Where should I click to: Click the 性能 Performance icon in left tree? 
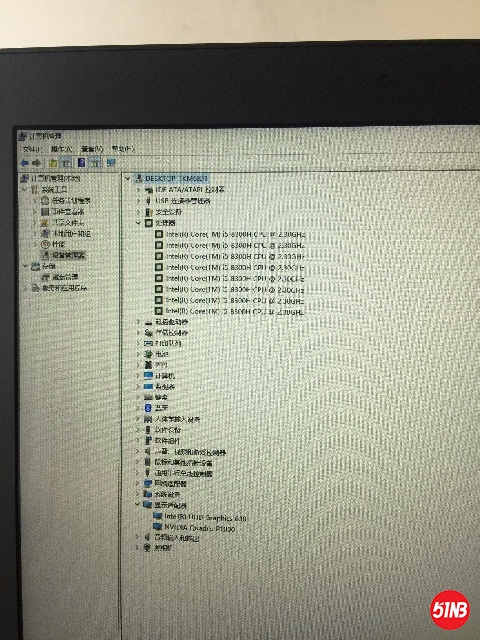tap(45, 244)
